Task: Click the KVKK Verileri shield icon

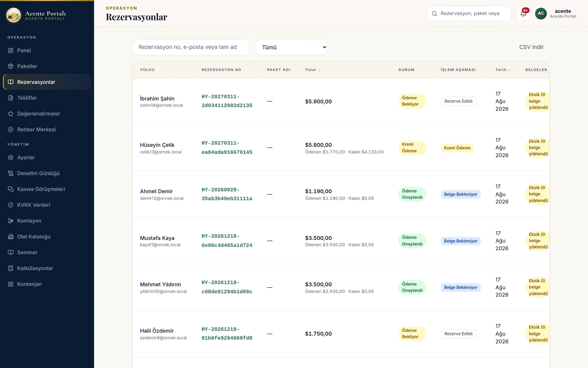Action: pos(11,205)
